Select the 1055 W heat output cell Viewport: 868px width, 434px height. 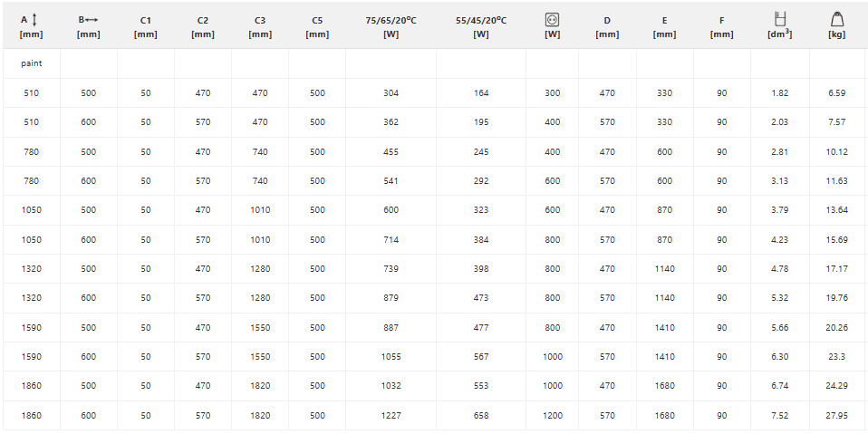[x=391, y=357]
